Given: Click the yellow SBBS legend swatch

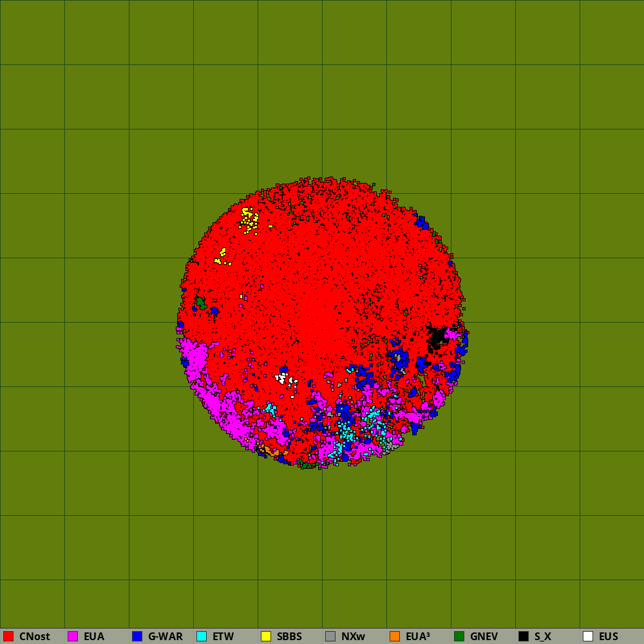Looking at the screenshot, I should point(266,636).
